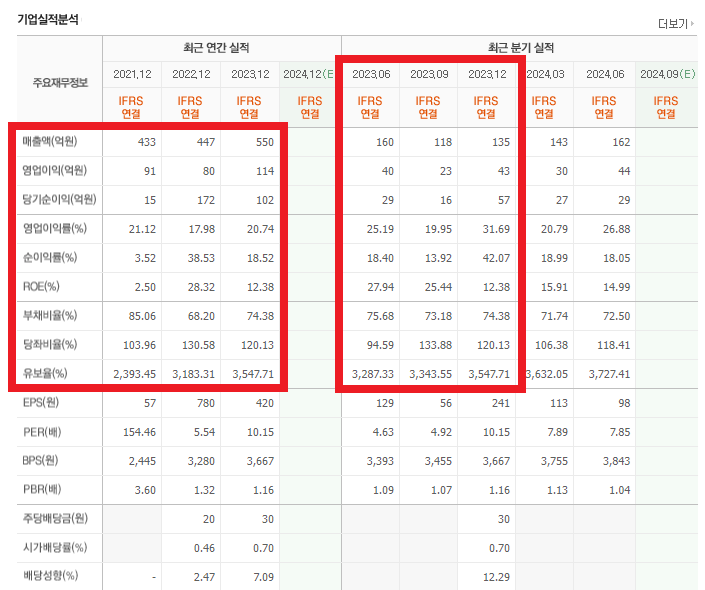Click the quarterly PER value 4.63
The image size is (705, 590).
[383, 432]
